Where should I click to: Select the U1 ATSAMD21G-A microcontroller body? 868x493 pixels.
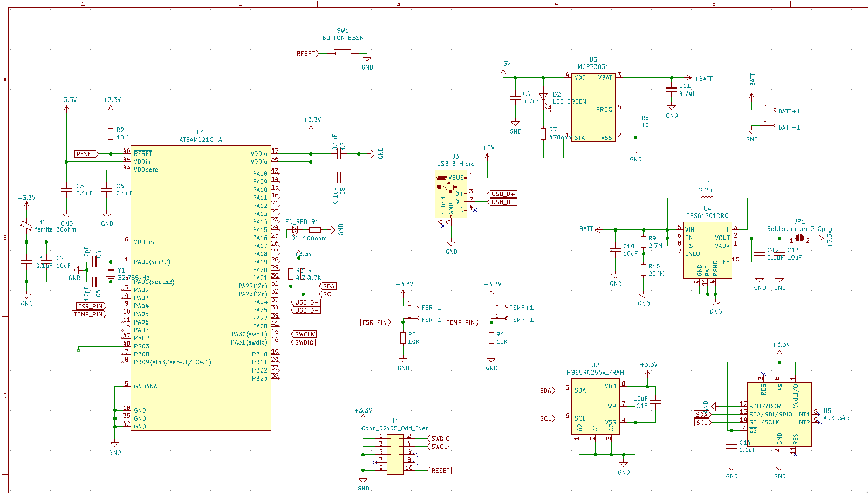point(201,288)
